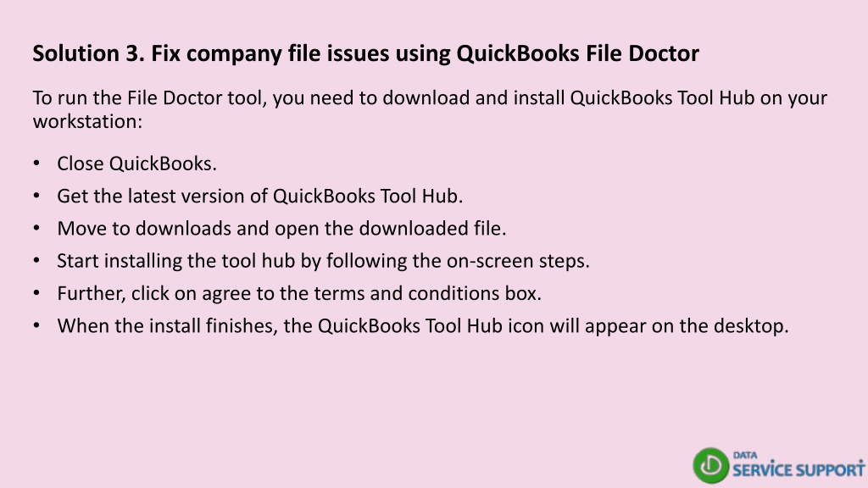Viewport: 868px width, 488px height.
Task: Select 'Get the latest version' bullet text
Action: click(259, 196)
